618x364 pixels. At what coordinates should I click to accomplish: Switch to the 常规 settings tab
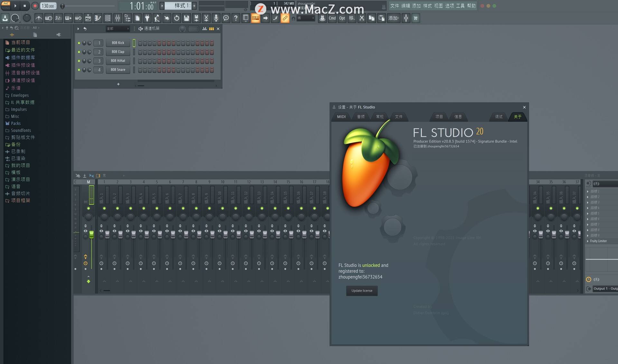coord(380,117)
